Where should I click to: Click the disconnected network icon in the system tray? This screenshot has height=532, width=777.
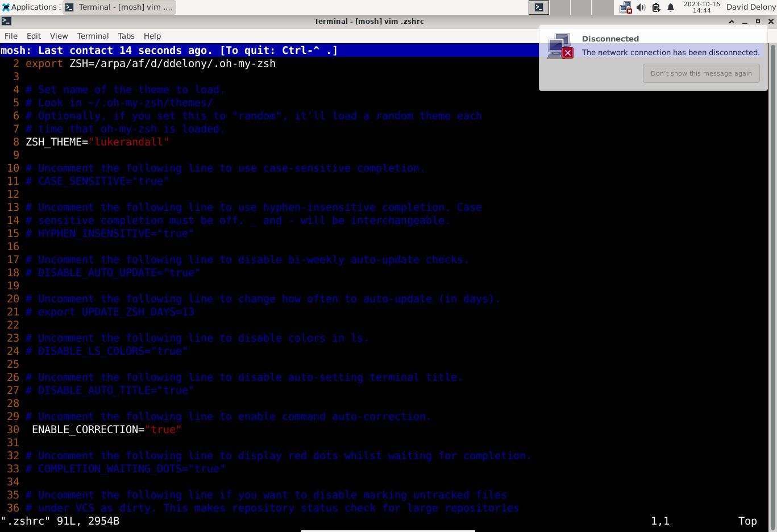[625, 7]
